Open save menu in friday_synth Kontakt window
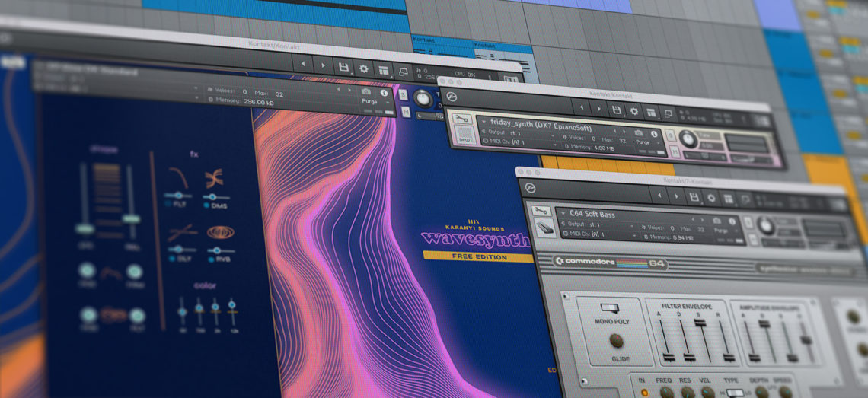Image resolution: width=868 pixels, height=398 pixels. (616, 110)
